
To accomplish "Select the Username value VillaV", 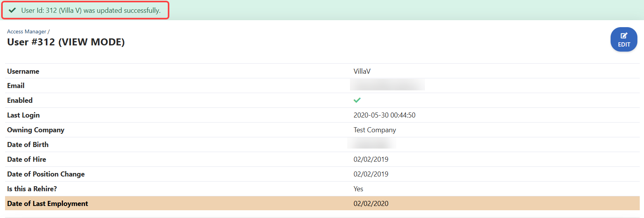I will click(362, 71).
